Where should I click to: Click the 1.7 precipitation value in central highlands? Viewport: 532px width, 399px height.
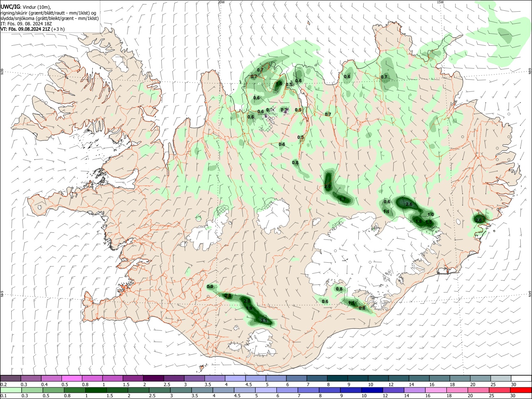(x=342, y=199)
